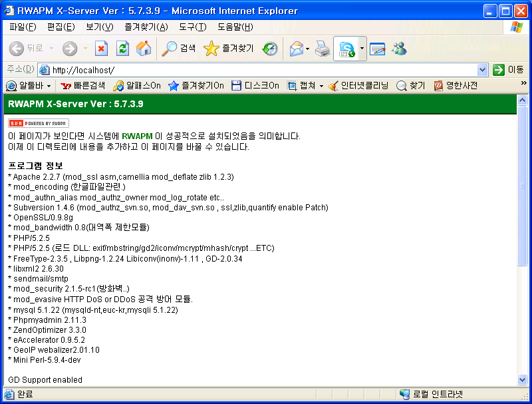Image resolution: width=532 pixels, height=404 pixels.
Task: Toggle 알패스On in the toolbar
Action: tap(137, 86)
